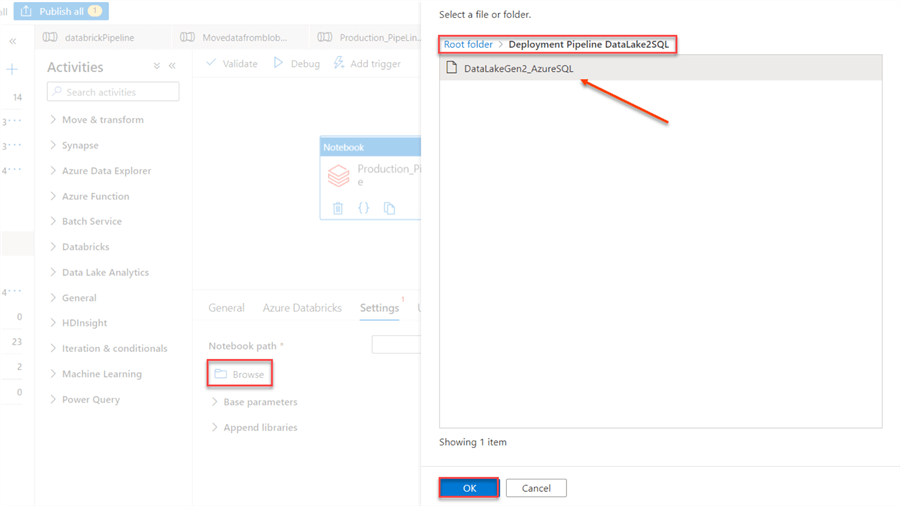This screenshot has width=900, height=506.
Task: Click the plus add resource icon
Action: [12, 69]
